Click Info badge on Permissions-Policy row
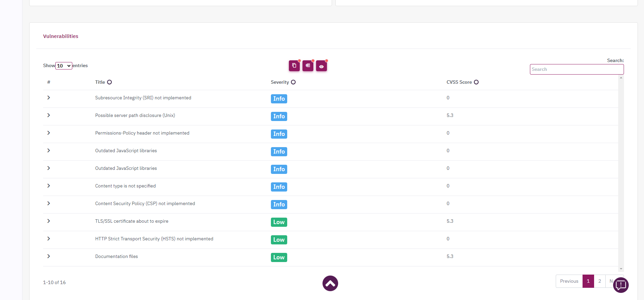This screenshot has height=300, width=644. (x=279, y=134)
